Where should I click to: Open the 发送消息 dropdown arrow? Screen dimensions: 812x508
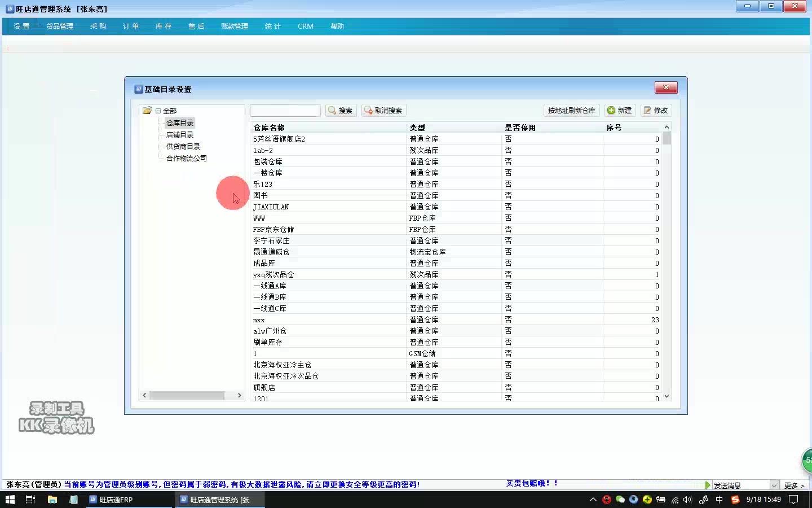[774, 485]
